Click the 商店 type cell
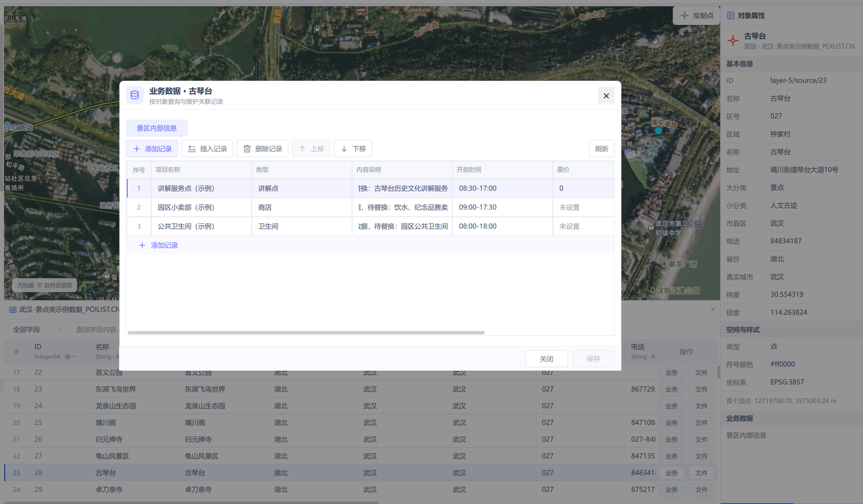Image resolution: width=863 pixels, height=504 pixels. 302,207
